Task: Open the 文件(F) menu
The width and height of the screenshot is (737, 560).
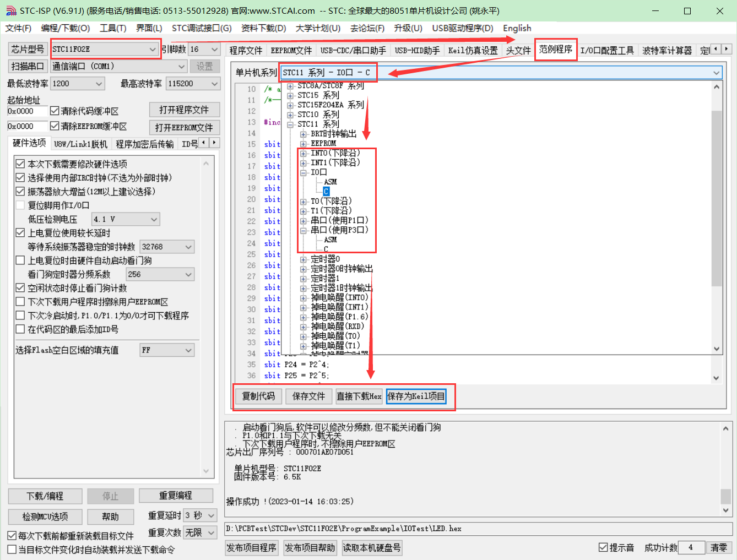Action: 18,28
